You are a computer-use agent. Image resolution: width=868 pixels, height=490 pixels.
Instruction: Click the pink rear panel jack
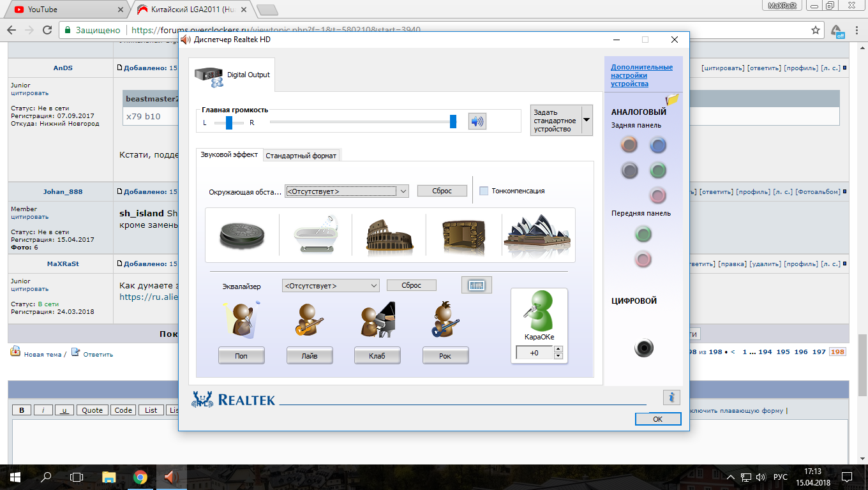pyautogui.click(x=658, y=195)
